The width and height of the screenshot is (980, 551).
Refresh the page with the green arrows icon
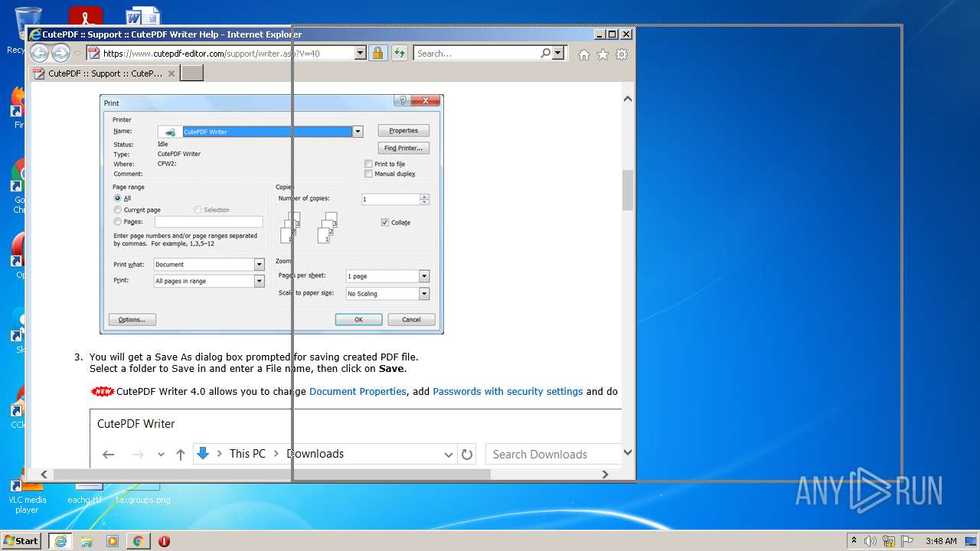(399, 53)
